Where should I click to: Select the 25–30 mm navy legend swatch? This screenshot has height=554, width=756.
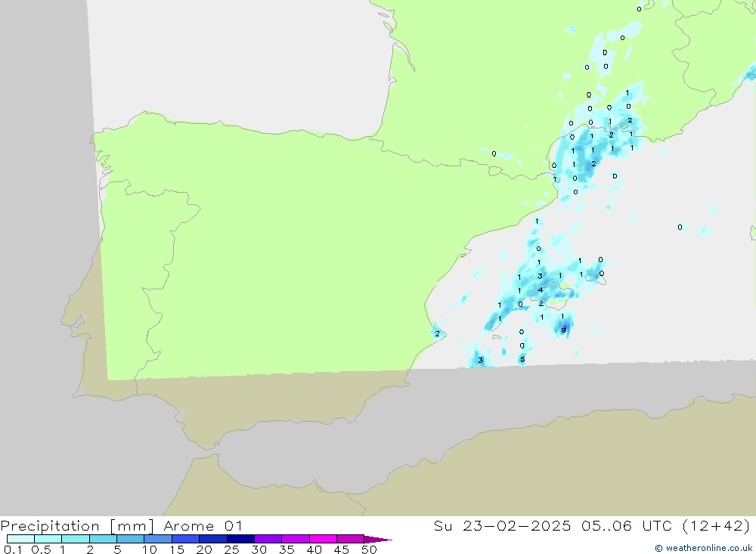[x=240, y=539]
